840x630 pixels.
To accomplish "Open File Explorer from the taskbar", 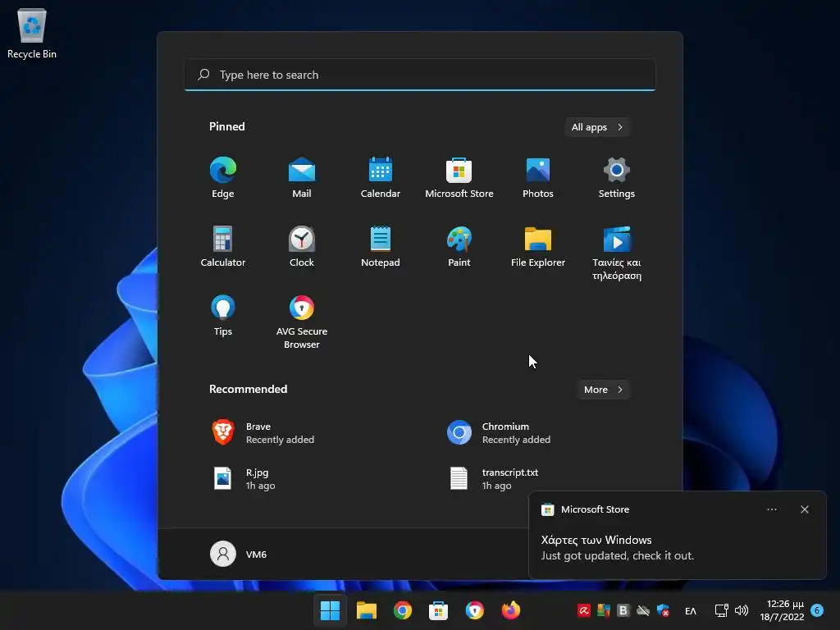I will pyautogui.click(x=367, y=610).
